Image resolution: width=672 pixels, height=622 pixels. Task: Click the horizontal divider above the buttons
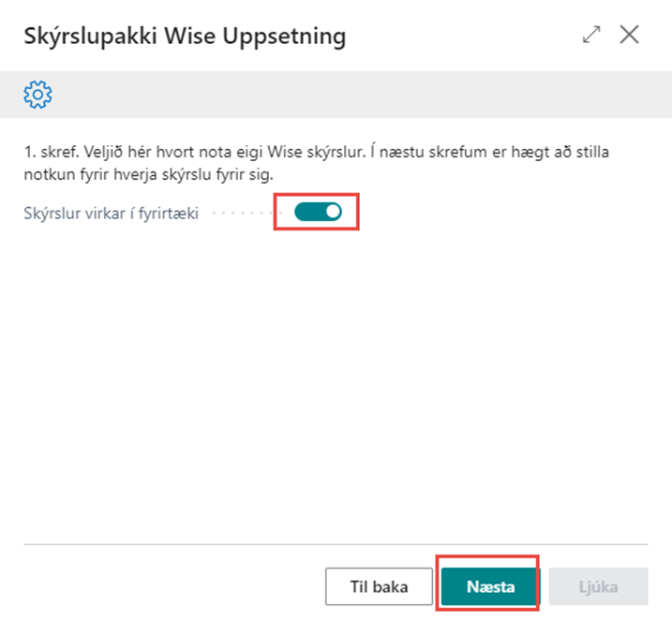[336, 544]
